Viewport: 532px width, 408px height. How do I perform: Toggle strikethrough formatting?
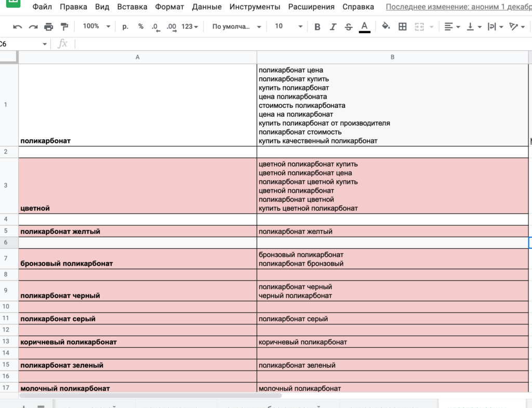click(349, 27)
